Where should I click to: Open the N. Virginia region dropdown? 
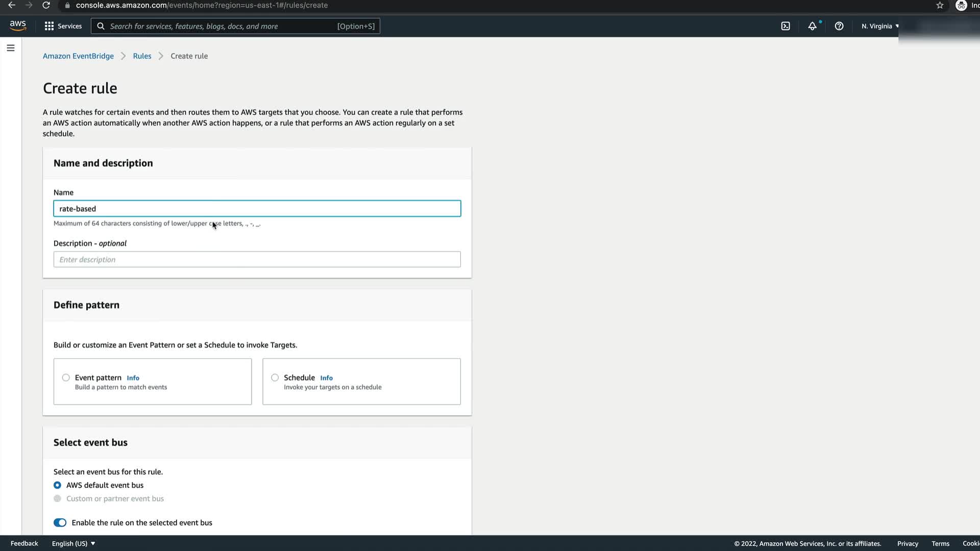[x=880, y=26]
